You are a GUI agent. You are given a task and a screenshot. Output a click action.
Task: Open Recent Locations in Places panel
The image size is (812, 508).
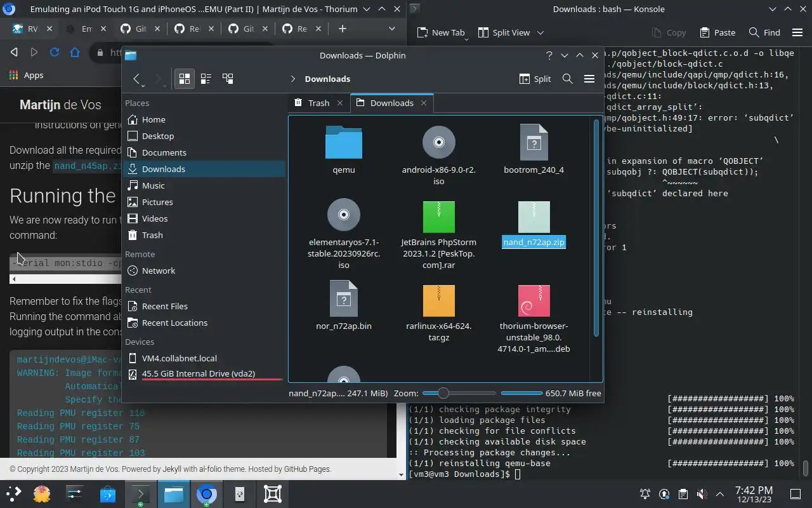coord(204,323)
